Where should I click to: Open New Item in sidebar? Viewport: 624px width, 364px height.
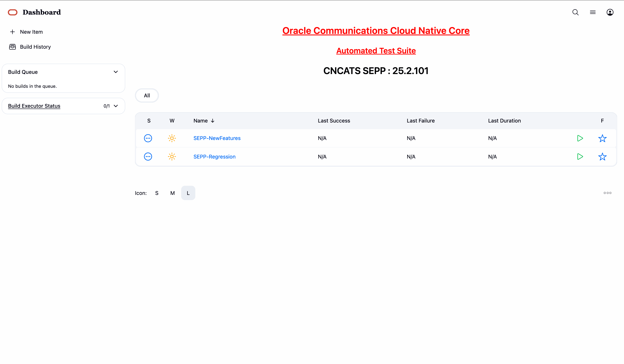click(x=31, y=32)
